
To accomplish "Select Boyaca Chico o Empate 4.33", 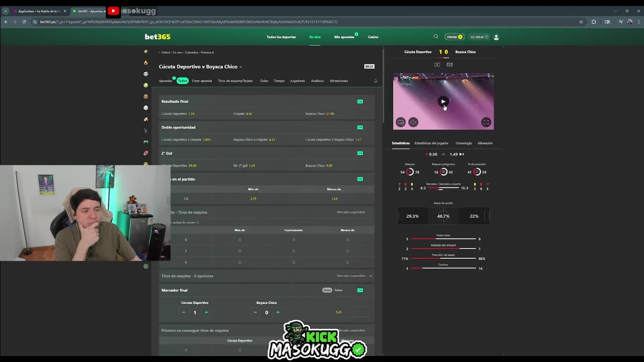I will 267,139.
